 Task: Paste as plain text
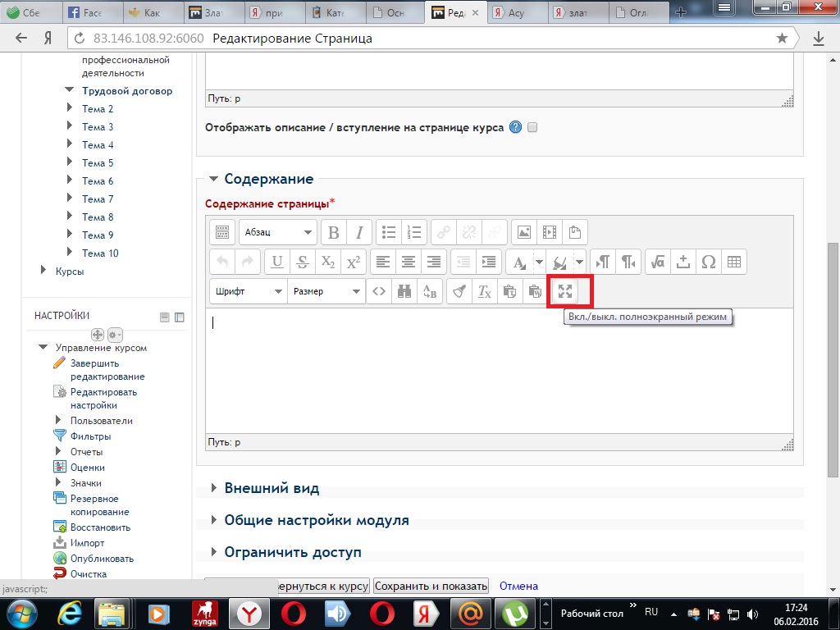tap(510, 291)
